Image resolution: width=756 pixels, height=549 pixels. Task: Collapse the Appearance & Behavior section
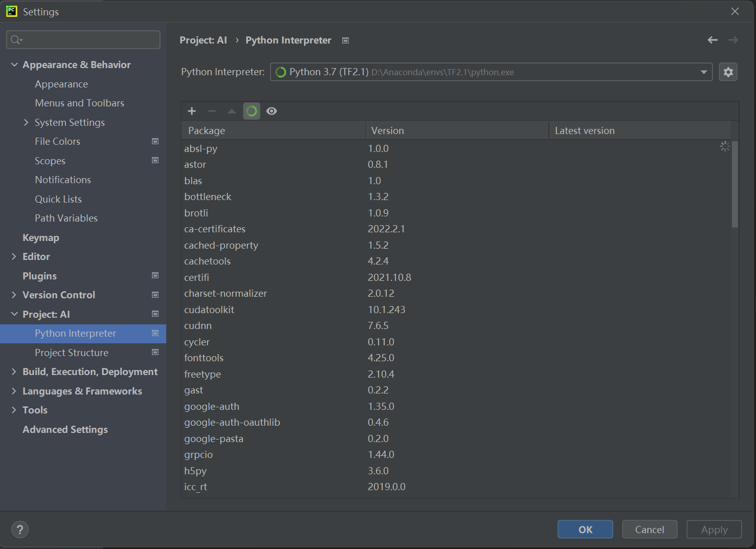click(x=14, y=64)
